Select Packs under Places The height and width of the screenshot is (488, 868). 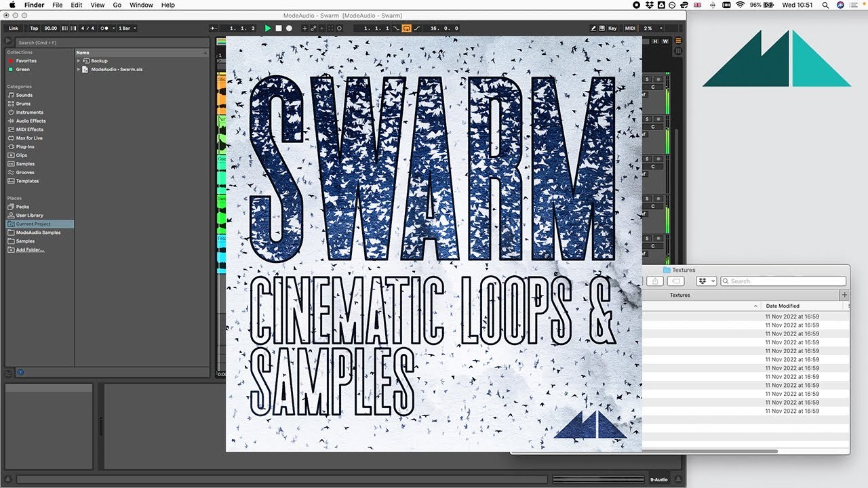22,207
